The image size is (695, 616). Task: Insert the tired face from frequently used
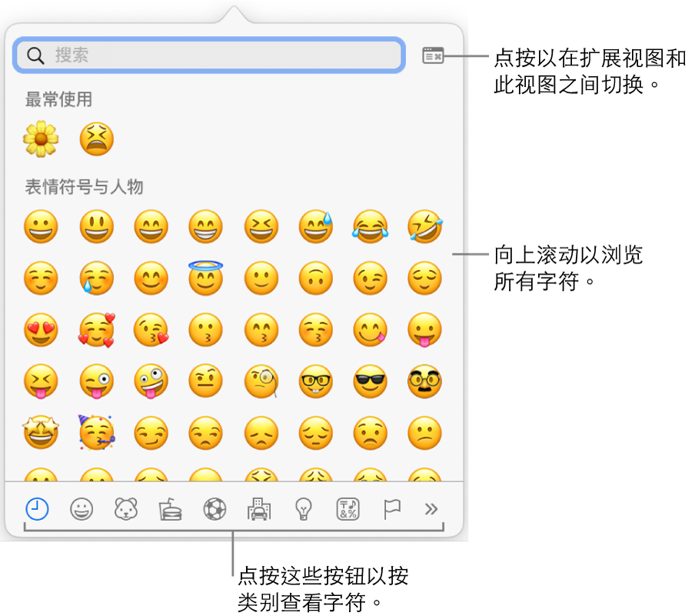click(97, 138)
